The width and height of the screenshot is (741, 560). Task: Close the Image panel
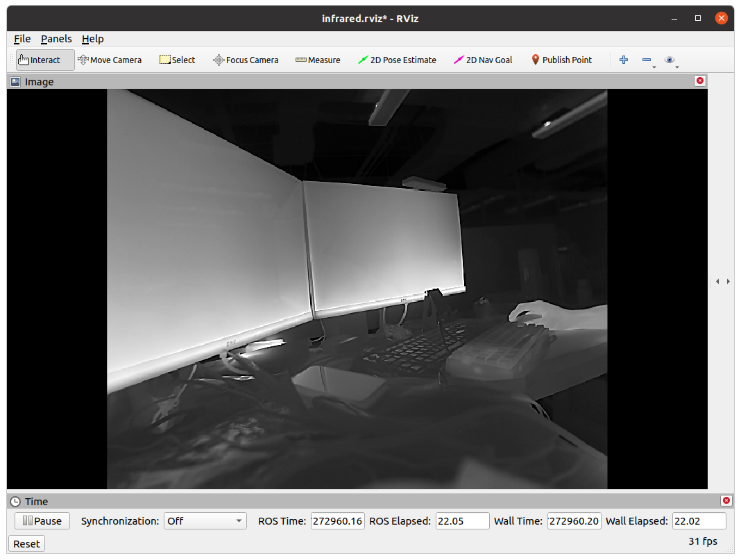pyautogui.click(x=700, y=80)
